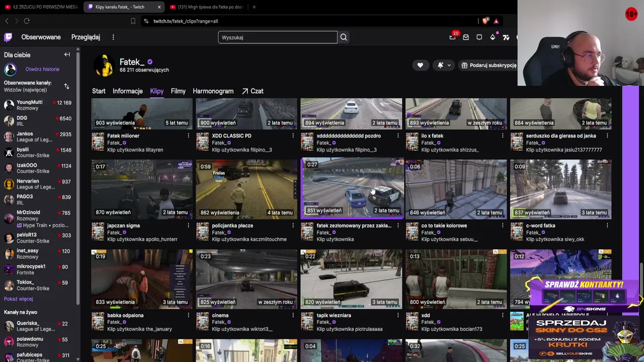
Task: Open options menu for tapik wiezniara clip
Action: (x=397, y=315)
